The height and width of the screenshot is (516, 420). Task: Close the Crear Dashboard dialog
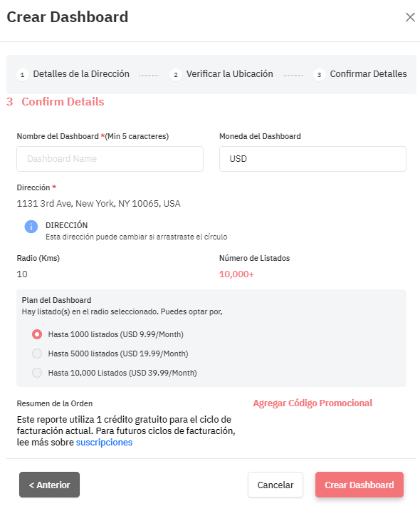pos(410,17)
